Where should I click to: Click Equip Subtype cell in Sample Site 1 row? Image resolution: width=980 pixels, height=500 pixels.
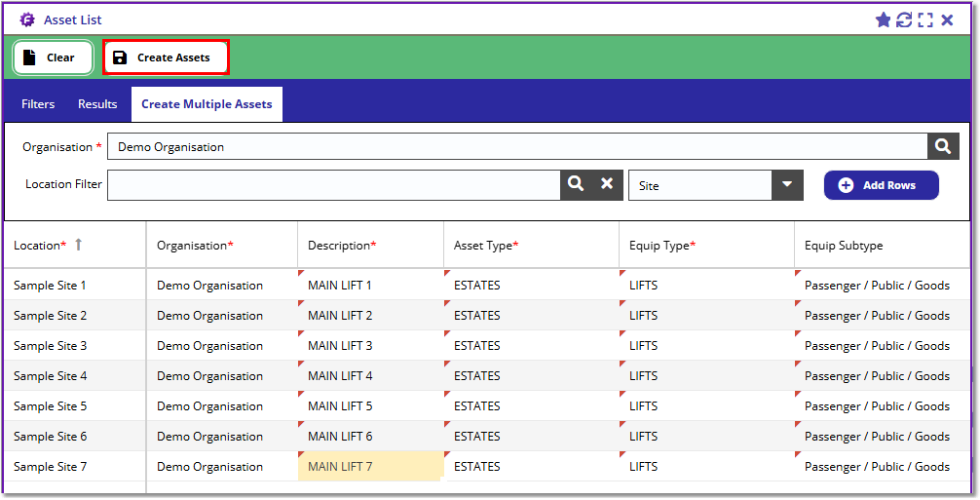pos(882,285)
